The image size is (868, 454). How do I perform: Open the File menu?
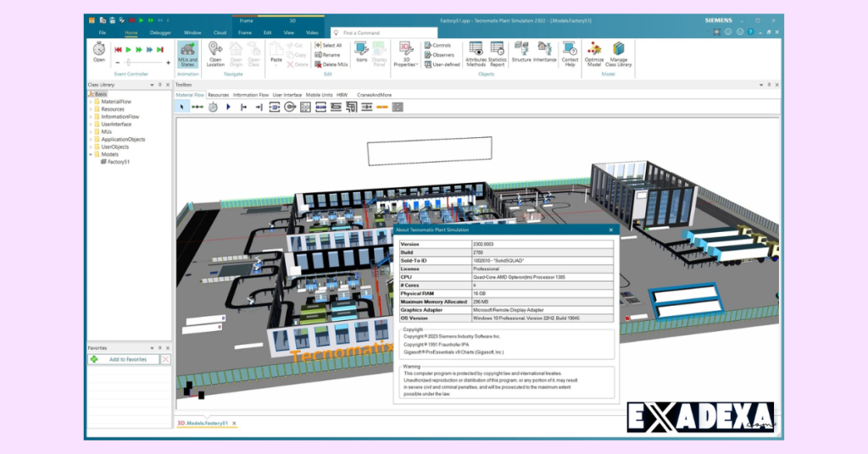(x=102, y=33)
